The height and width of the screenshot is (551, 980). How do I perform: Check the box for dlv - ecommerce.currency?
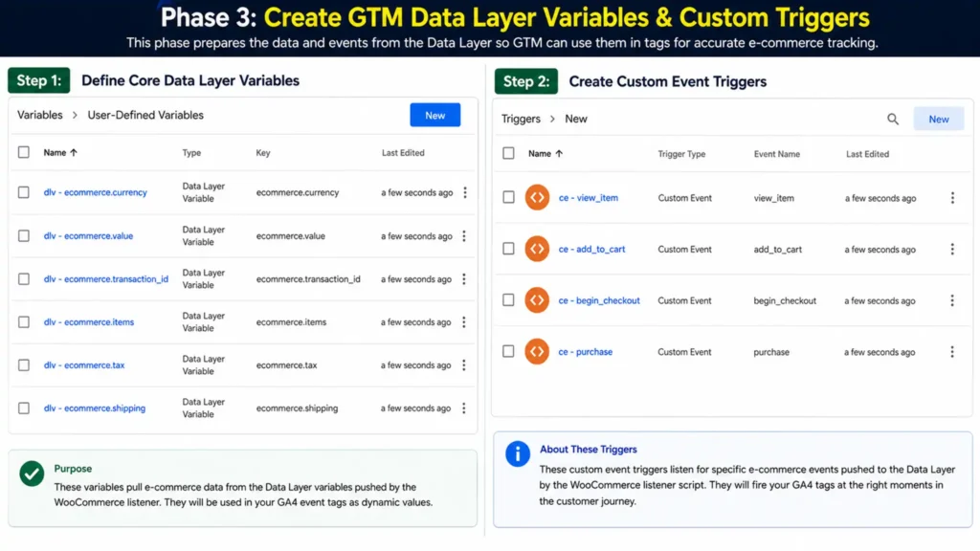point(24,192)
